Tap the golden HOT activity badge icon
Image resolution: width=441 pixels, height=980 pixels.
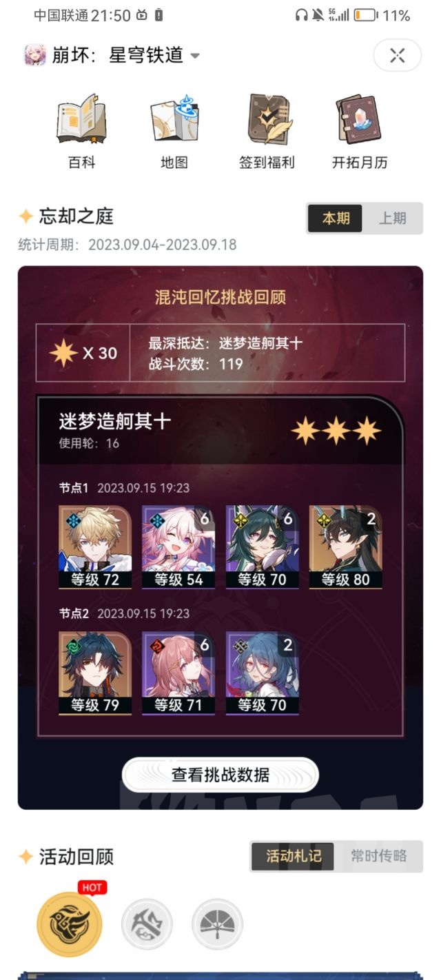[x=69, y=923]
